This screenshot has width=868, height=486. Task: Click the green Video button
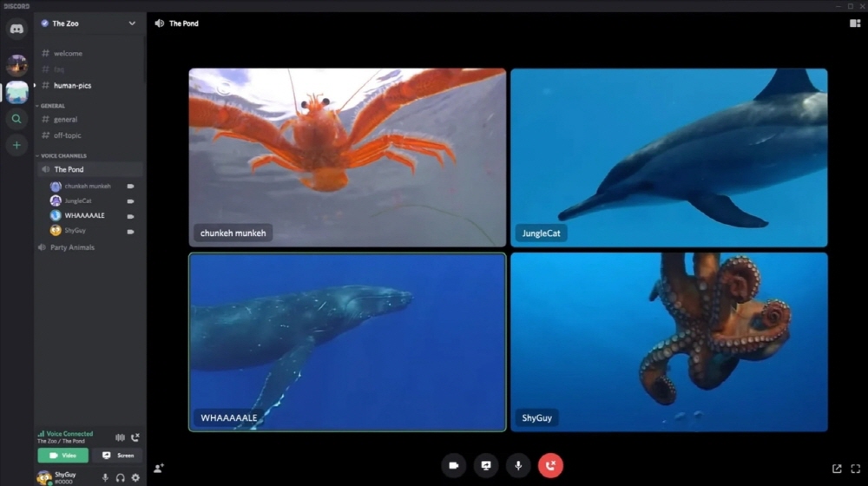pyautogui.click(x=62, y=455)
